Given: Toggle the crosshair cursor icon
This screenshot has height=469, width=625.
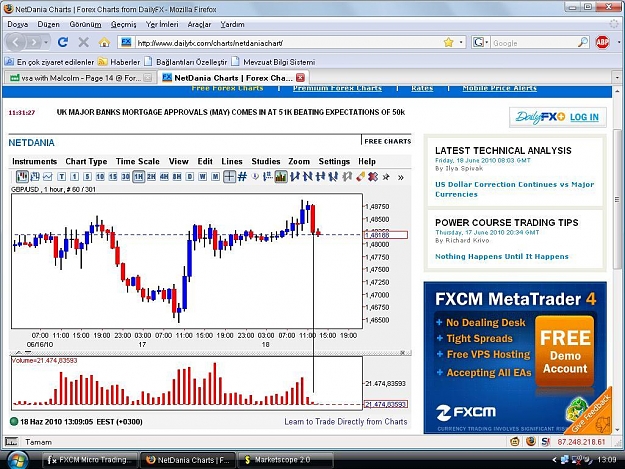Looking at the screenshot, I should [229, 177].
